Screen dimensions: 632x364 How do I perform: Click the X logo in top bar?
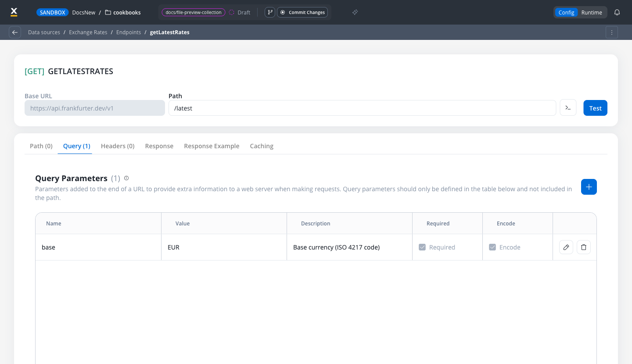pyautogui.click(x=14, y=12)
